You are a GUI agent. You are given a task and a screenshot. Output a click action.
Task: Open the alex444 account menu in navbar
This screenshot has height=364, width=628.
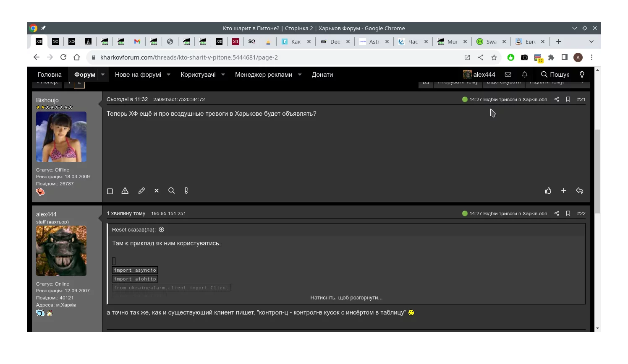[x=479, y=75]
